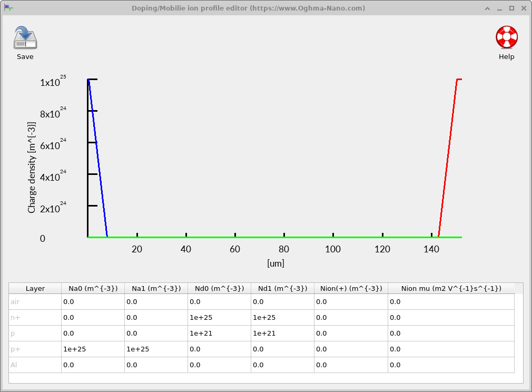Click the application icon in the title bar

(9, 8)
